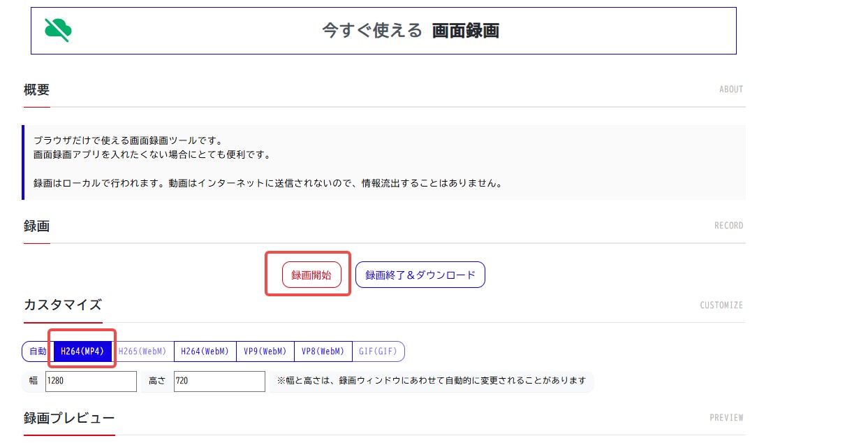Viewport: 868px width, 443px height.
Task: Select the 自動 codec option
Action: (38, 351)
